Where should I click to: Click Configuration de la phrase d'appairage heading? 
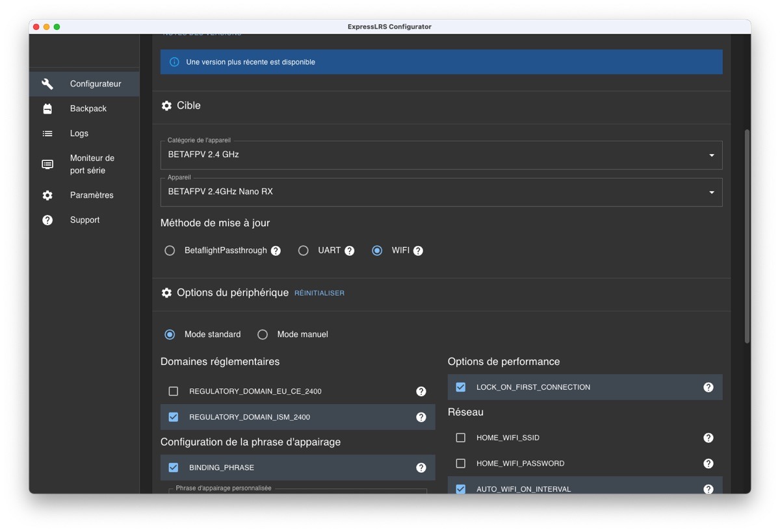[250, 442]
